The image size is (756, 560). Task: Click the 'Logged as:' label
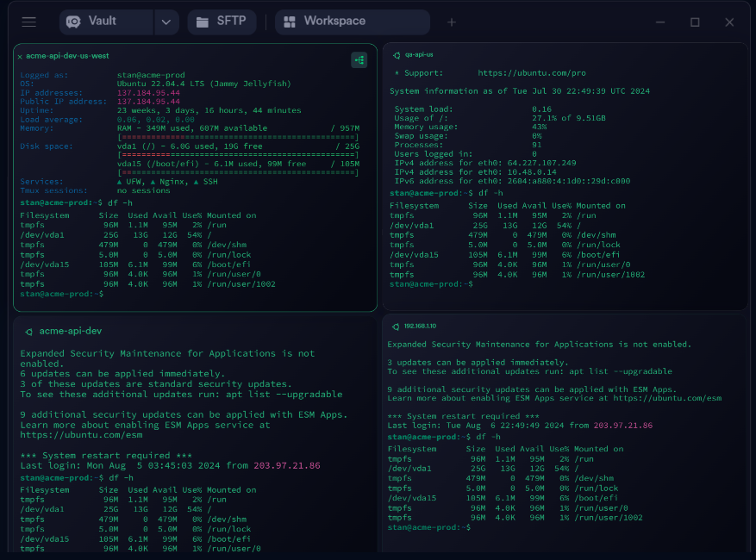pyautogui.click(x=44, y=75)
